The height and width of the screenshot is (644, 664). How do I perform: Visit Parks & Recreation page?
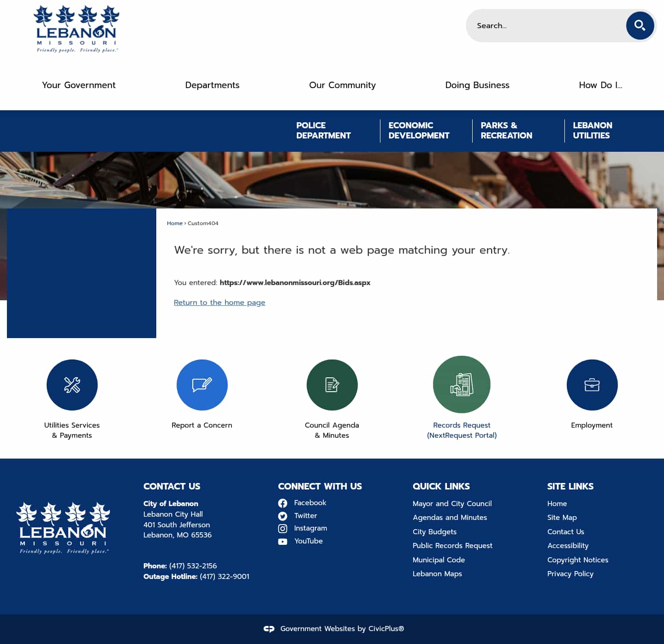tap(506, 131)
